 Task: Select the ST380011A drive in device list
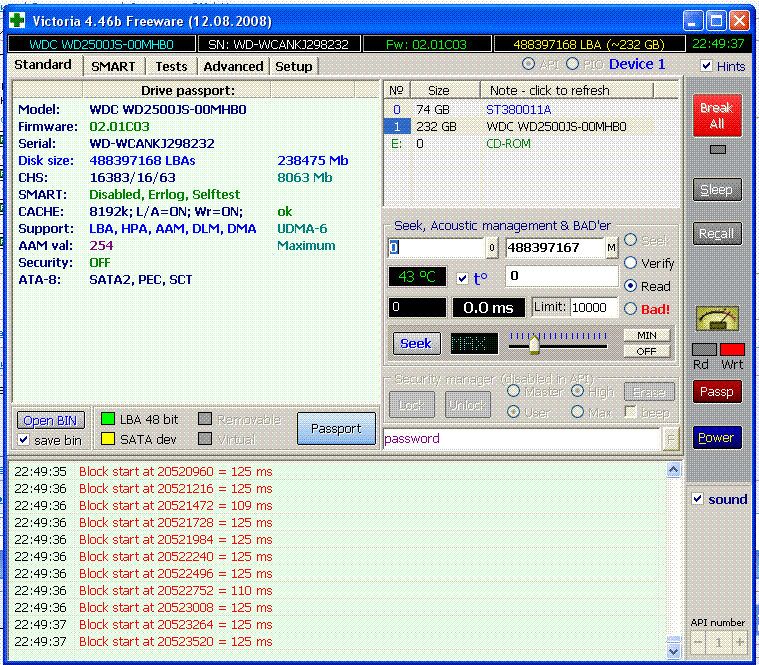click(519, 109)
